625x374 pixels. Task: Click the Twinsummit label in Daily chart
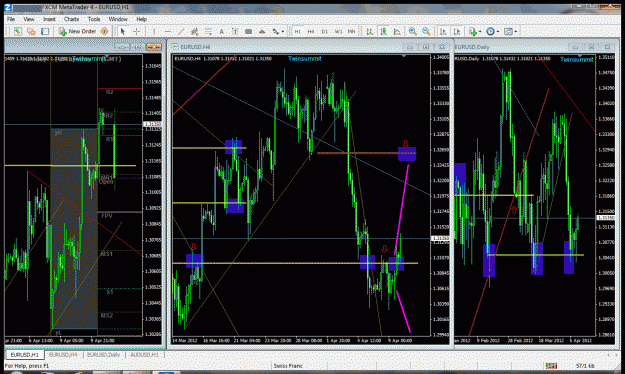coord(577,59)
